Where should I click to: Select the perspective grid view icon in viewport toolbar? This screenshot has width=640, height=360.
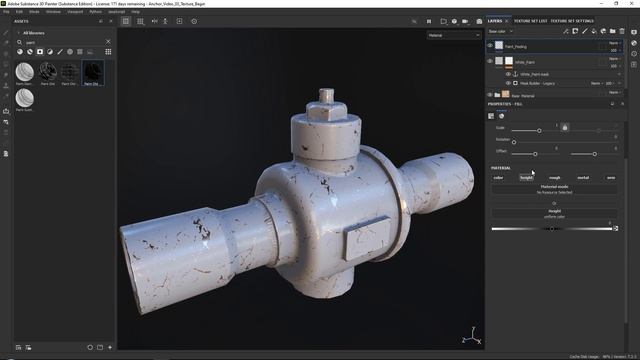point(126,21)
